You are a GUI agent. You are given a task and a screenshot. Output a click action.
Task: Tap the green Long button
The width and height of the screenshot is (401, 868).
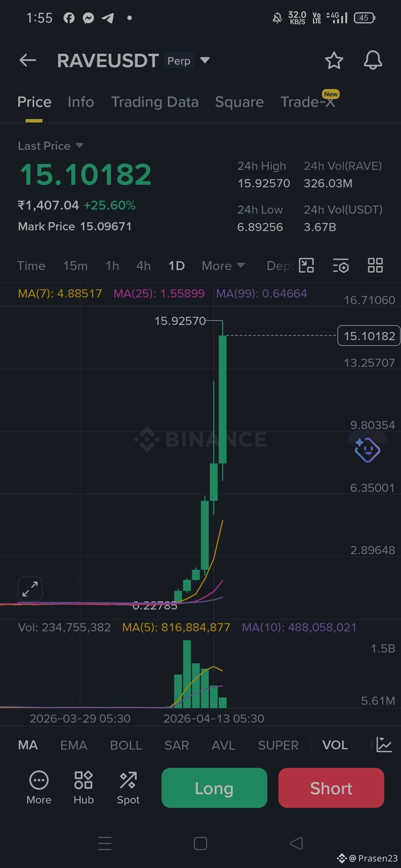point(214,788)
